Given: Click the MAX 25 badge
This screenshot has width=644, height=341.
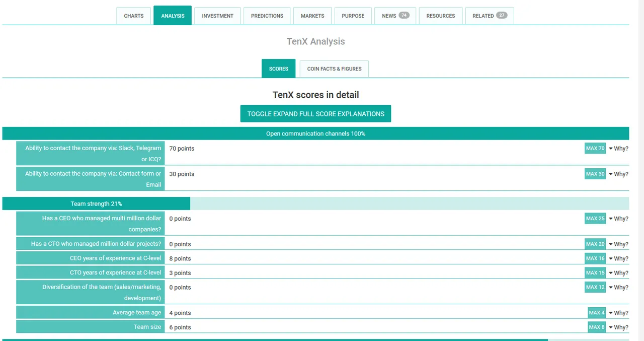Looking at the screenshot, I should coord(595,218).
